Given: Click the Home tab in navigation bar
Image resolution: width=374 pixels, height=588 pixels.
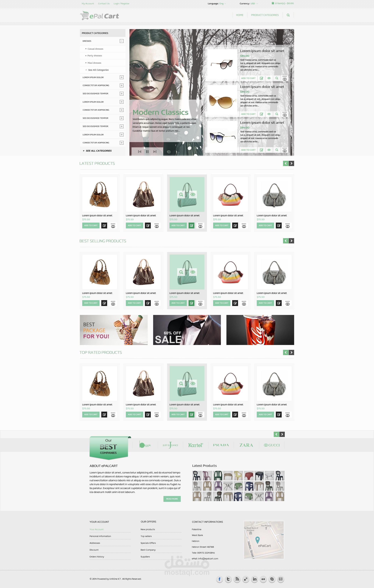Looking at the screenshot, I should pos(239,15).
